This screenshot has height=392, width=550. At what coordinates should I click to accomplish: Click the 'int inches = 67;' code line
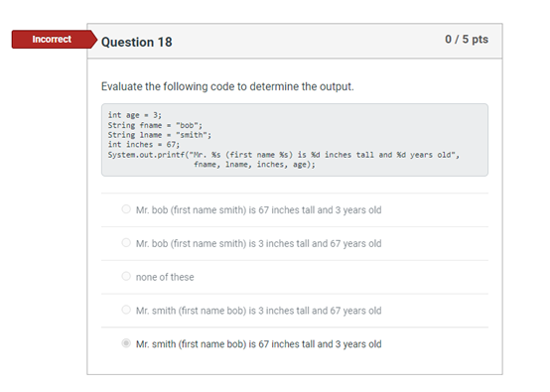pyautogui.click(x=144, y=145)
